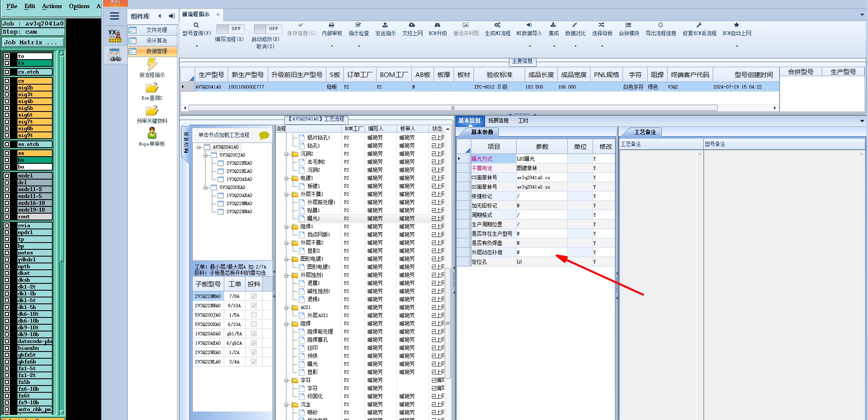The image size is (868, 420).
Task: Click the Job Matrix ... button
Action: click(x=33, y=43)
